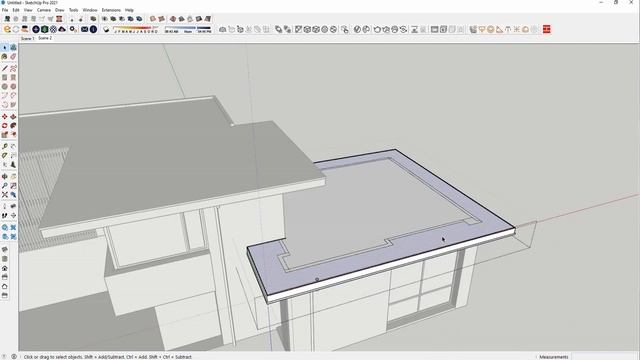The height and width of the screenshot is (360, 640).
Task: Select the Rectangle tool
Action: [x=4, y=78]
